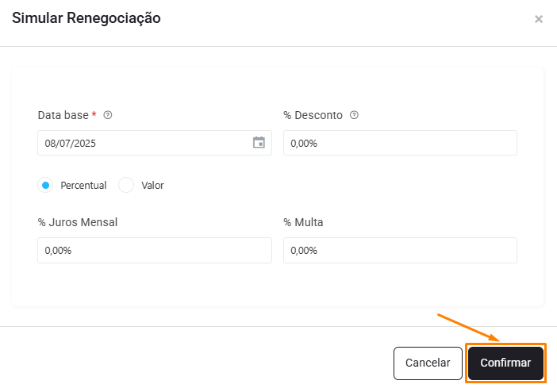Click the Percentual option label
Screen dimensions: 557x392
83,185
